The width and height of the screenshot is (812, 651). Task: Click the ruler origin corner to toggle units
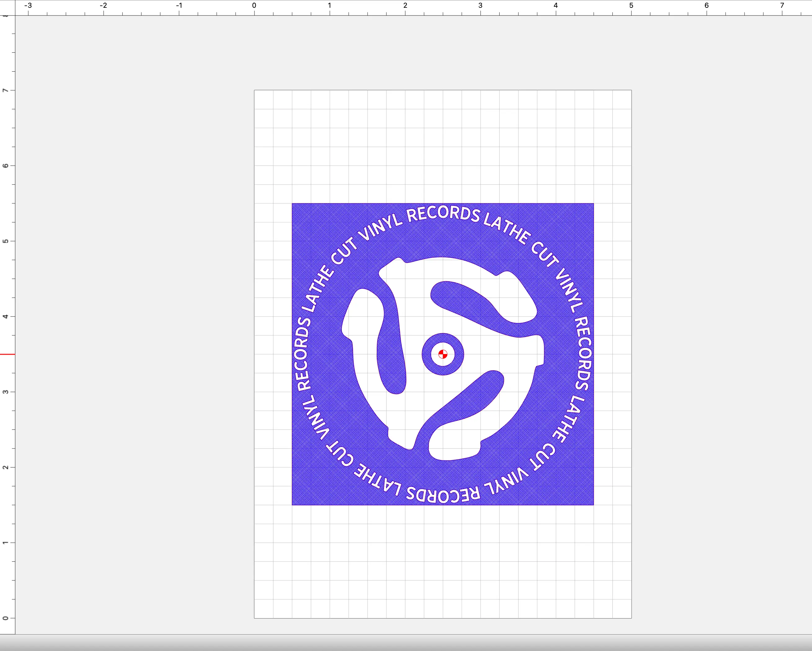[7, 7]
